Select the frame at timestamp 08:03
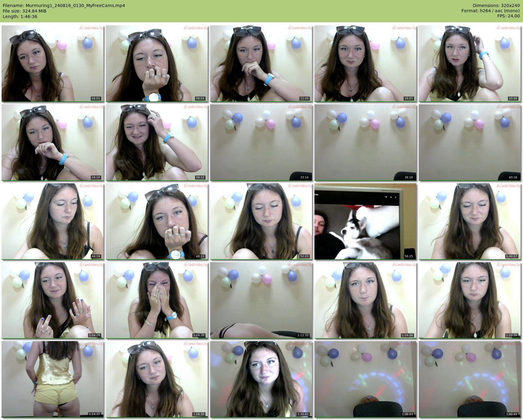 click(x=157, y=63)
